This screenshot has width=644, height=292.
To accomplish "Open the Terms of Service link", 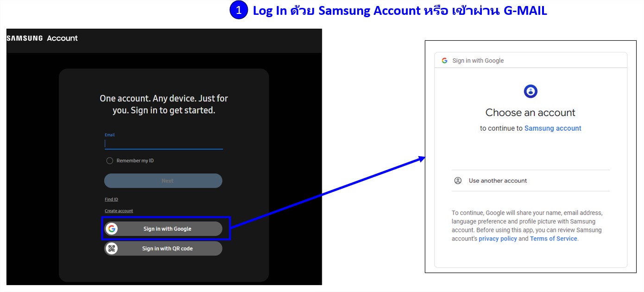I will click(x=554, y=239).
